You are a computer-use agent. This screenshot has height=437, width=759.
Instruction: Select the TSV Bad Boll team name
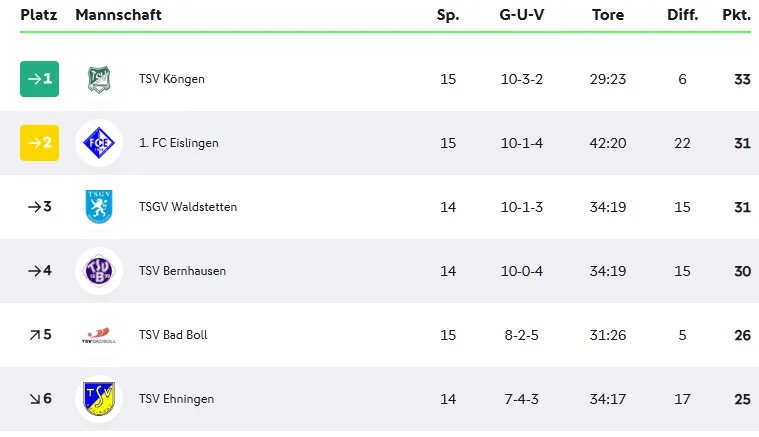pyautogui.click(x=173, y=335)
